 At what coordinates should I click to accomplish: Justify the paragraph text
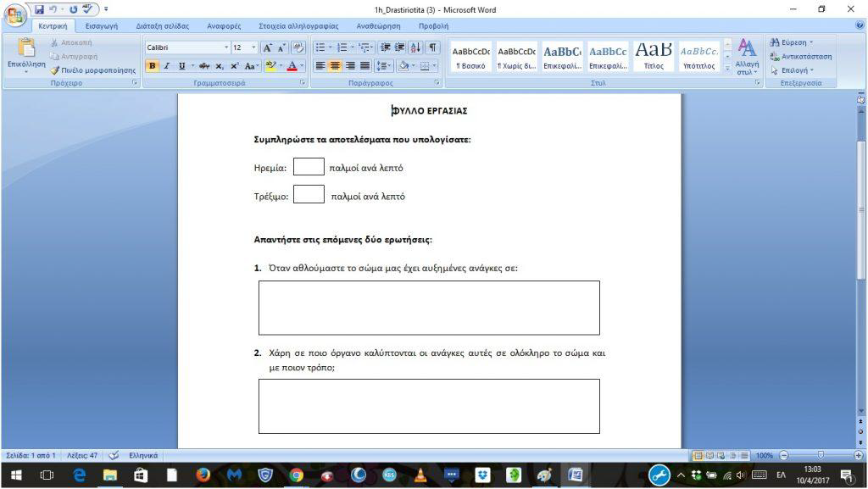tap(364, 66)
